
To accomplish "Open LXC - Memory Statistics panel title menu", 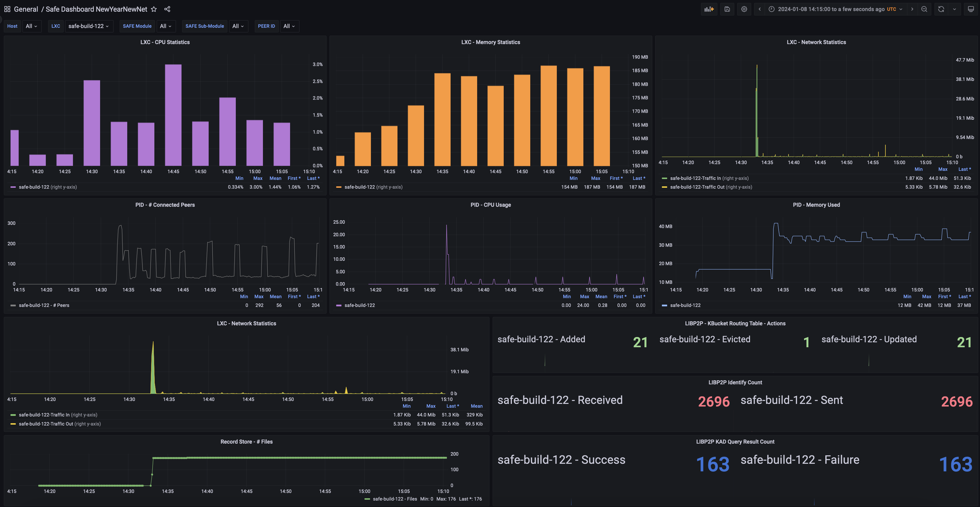I will 490,42.
